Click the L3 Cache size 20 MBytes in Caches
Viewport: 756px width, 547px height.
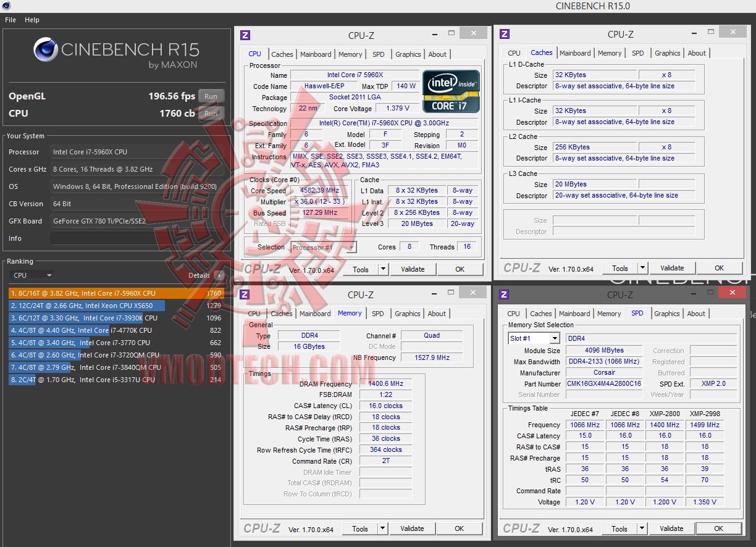pos(594,184)
